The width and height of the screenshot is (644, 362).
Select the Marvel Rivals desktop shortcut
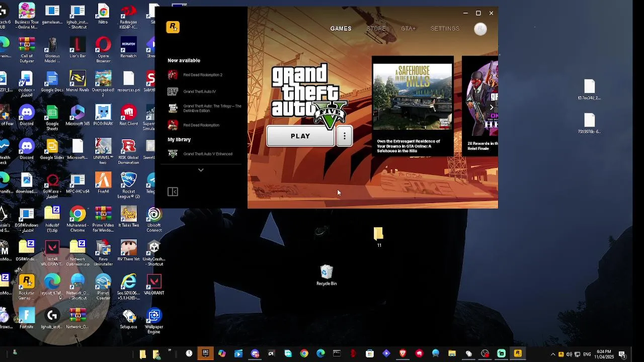(x=77, y=81)
